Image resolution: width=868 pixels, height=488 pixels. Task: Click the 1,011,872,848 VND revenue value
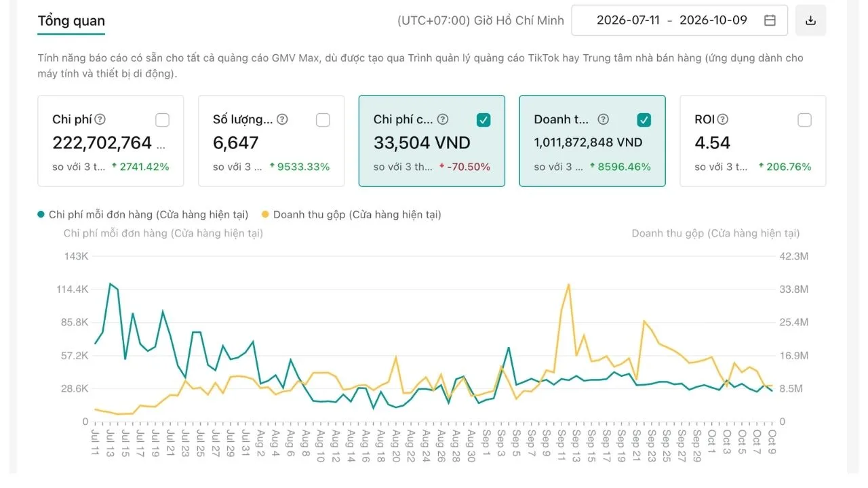[x=588, y=142]
